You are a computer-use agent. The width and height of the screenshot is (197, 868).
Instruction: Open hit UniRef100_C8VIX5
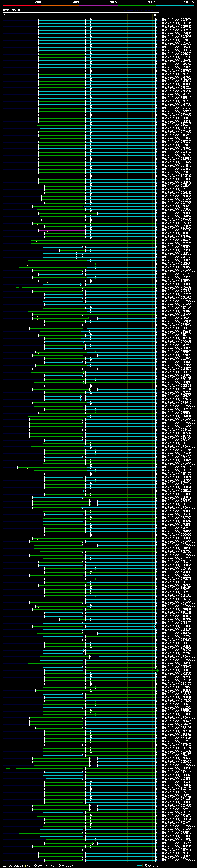177,223
